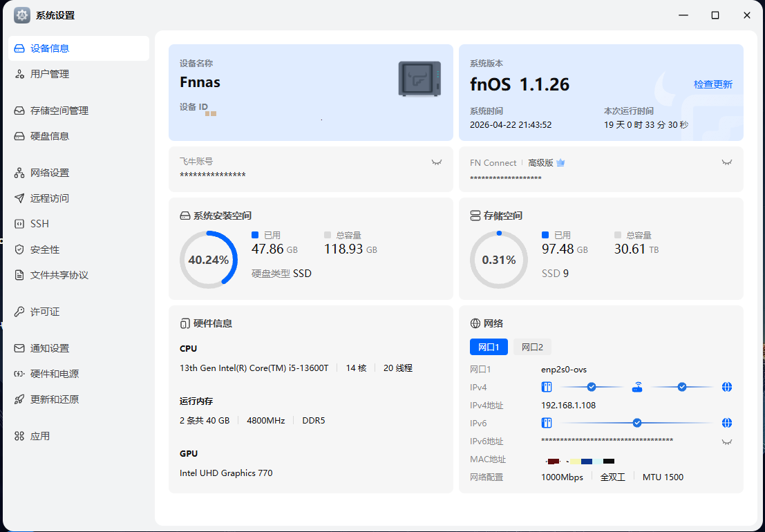This screenshot has height=532, width=765.
Task: Reveal the hidden 飞牛账号 value
Action: click(436, 162)
